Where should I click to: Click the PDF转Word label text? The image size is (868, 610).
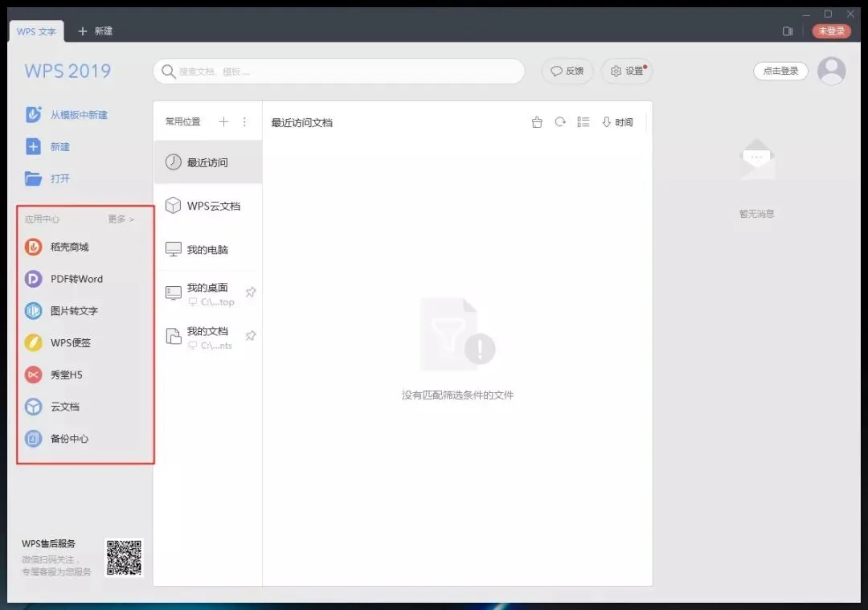click(77, 279)
